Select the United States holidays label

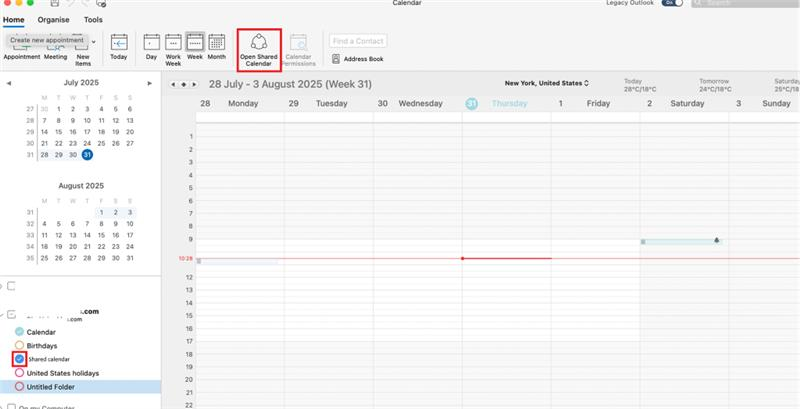[63, 373]
